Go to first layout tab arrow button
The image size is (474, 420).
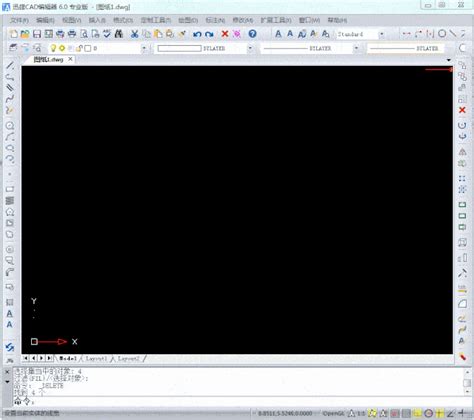26,358
